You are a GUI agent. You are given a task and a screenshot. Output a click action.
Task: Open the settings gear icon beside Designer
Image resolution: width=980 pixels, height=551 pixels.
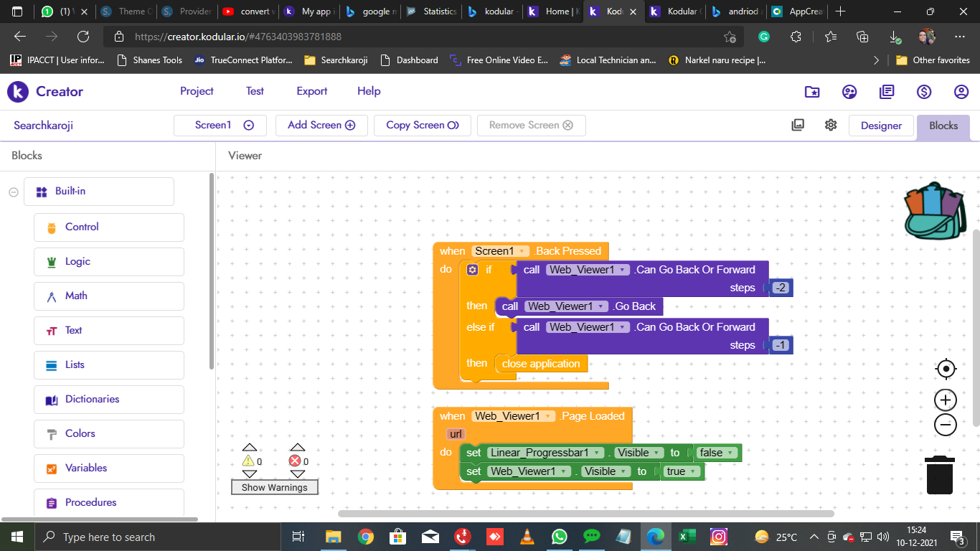click(x=831, y=125)
